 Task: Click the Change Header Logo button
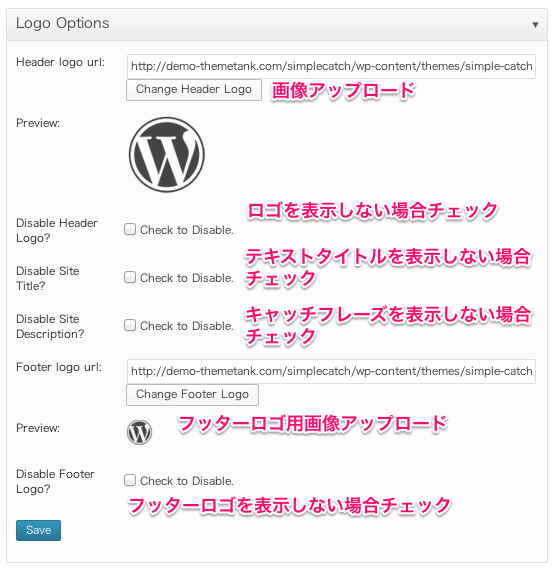click(x=194, y=90)
